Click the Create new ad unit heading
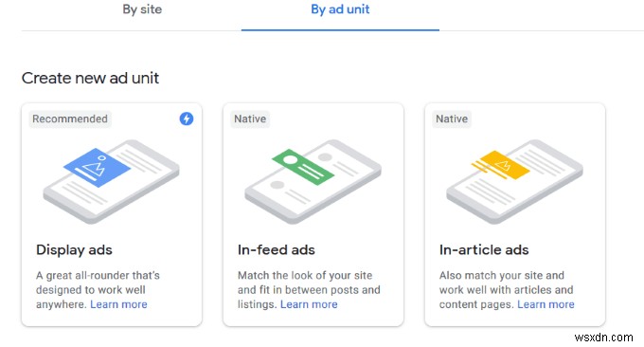Screen dimensions: 644x347 [90, 78]
